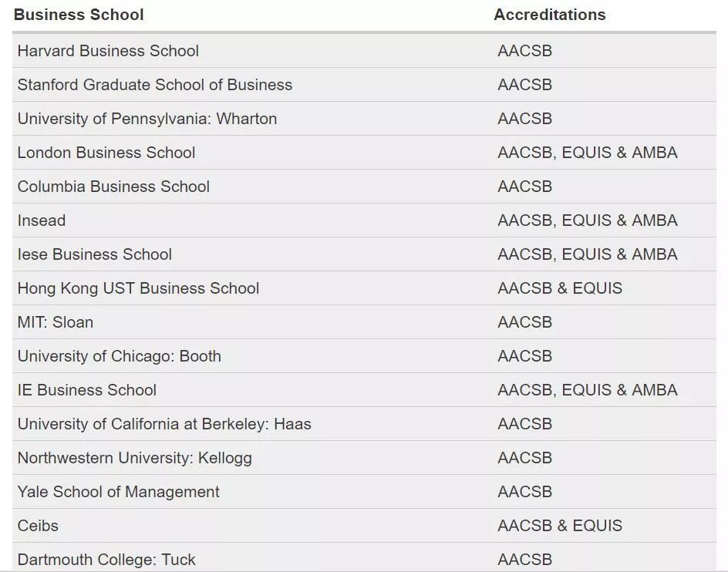Click Hong Kong UST Business School
728x572 pixels.
[x=139, y=288]
